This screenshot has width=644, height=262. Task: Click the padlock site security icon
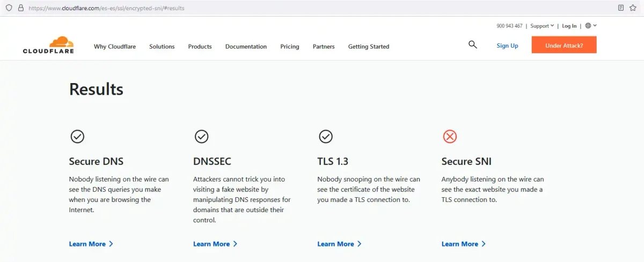21,8
